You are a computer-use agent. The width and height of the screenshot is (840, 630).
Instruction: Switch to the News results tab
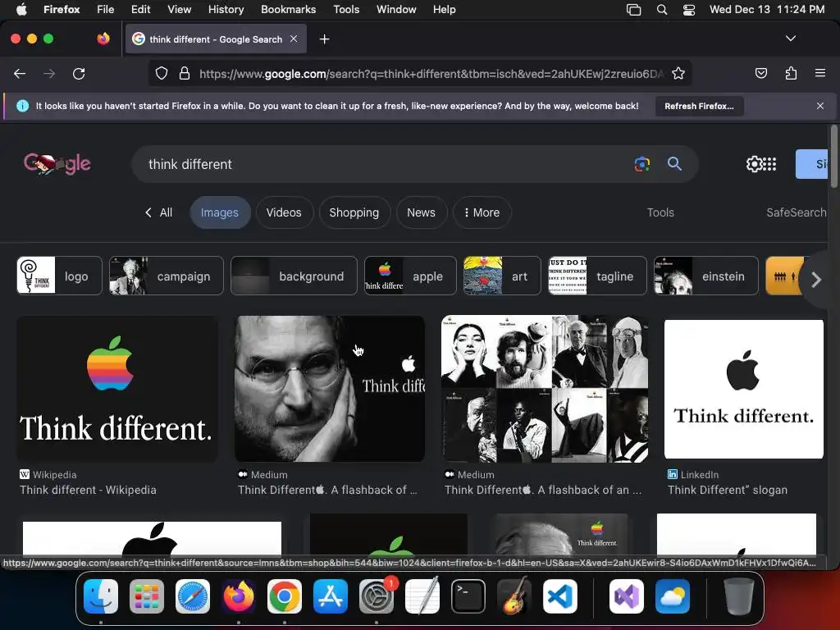[421, 212]
